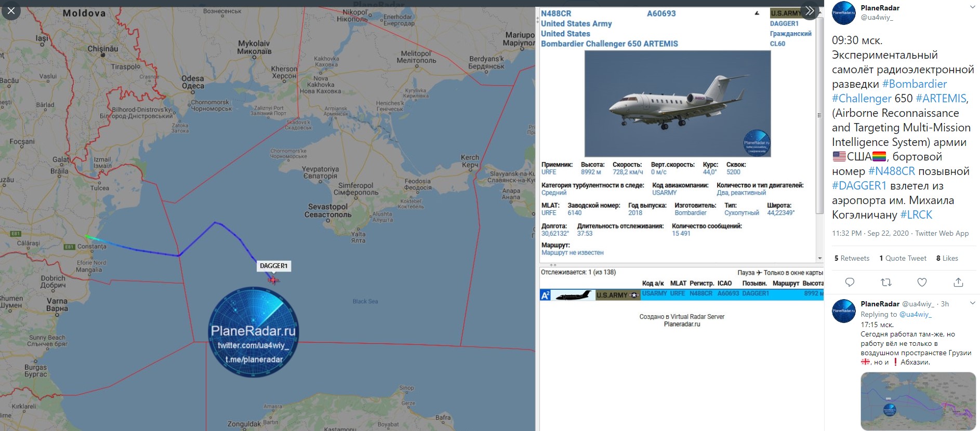Sort aircraft list by Код а/к column

tap(653, 284)
